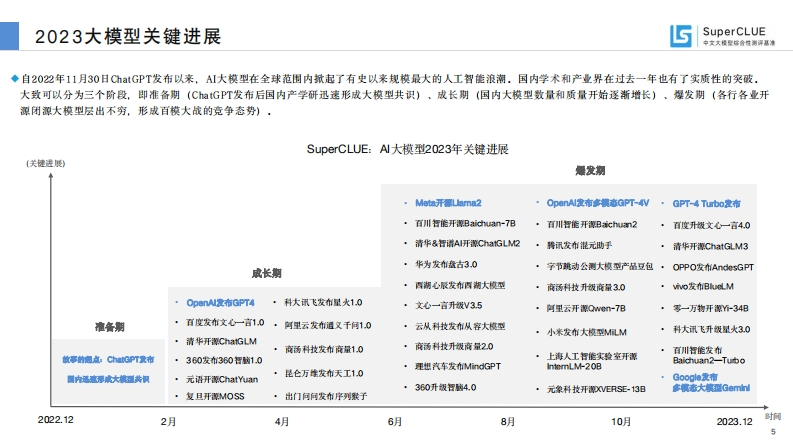Click the timeline label 10月
The image size is (793, 446).
pos(621,422)
